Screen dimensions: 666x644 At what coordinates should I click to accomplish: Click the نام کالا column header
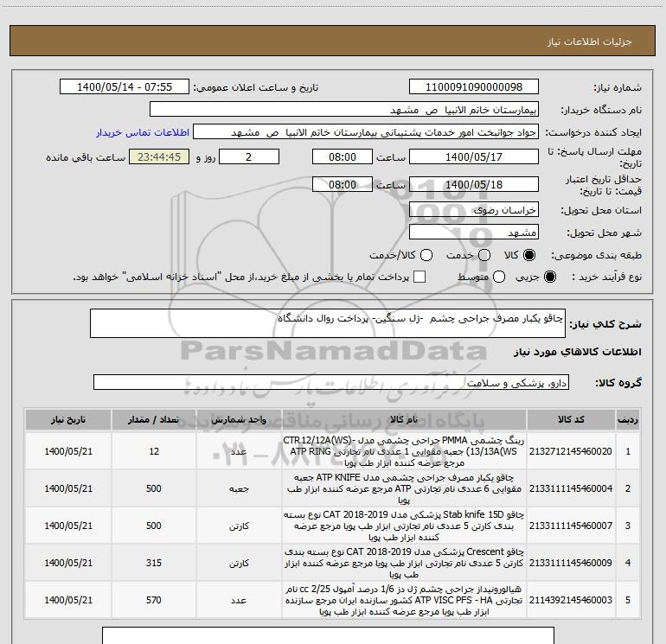click(x=404, y=419)
